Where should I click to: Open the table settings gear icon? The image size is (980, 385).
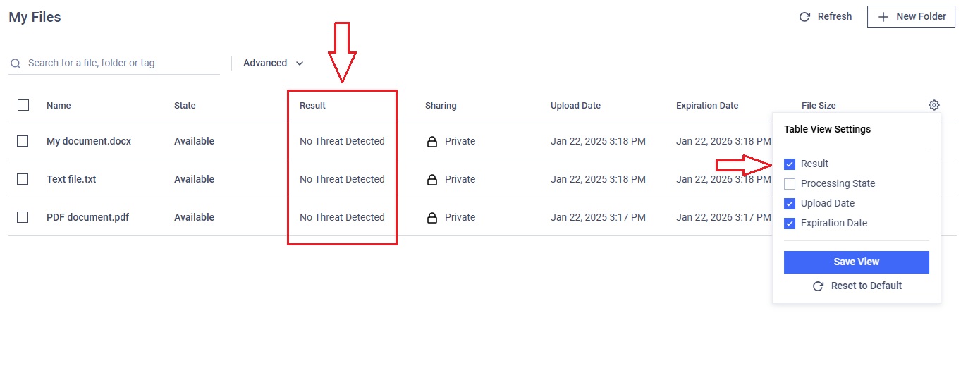tap(934, 105)
